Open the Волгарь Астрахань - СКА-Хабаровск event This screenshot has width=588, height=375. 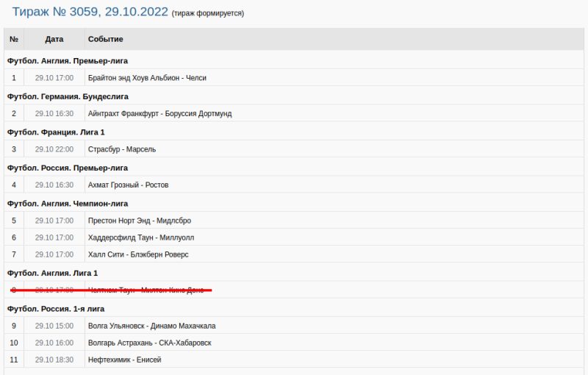pos(149,343)
